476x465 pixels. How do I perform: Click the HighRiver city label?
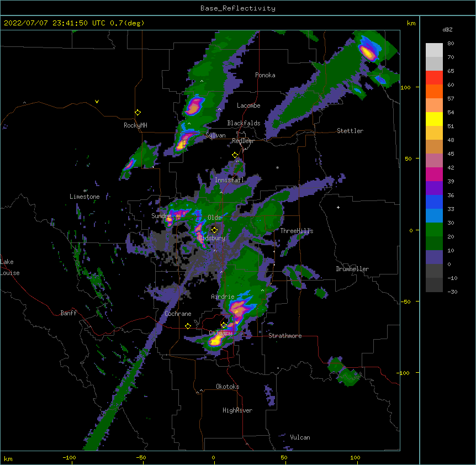pos(237,410)
